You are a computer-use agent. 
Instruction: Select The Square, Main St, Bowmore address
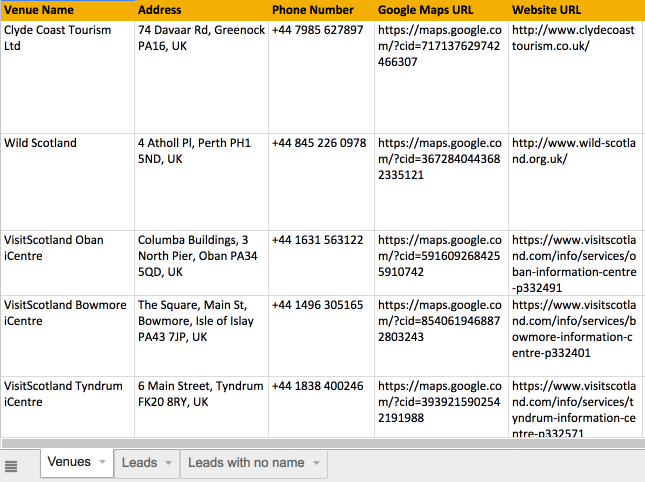coord(201,336)
